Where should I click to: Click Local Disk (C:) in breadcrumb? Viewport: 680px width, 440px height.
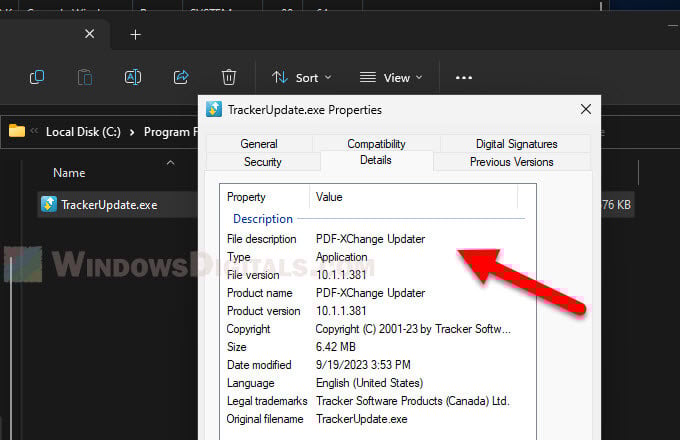[x=83, y=132]
